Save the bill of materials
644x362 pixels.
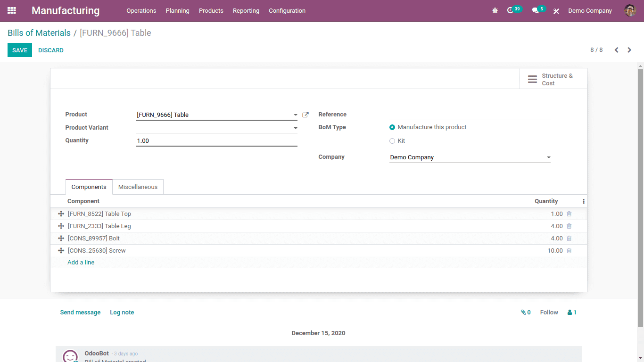pyautogui.click(x=20, y=50)
